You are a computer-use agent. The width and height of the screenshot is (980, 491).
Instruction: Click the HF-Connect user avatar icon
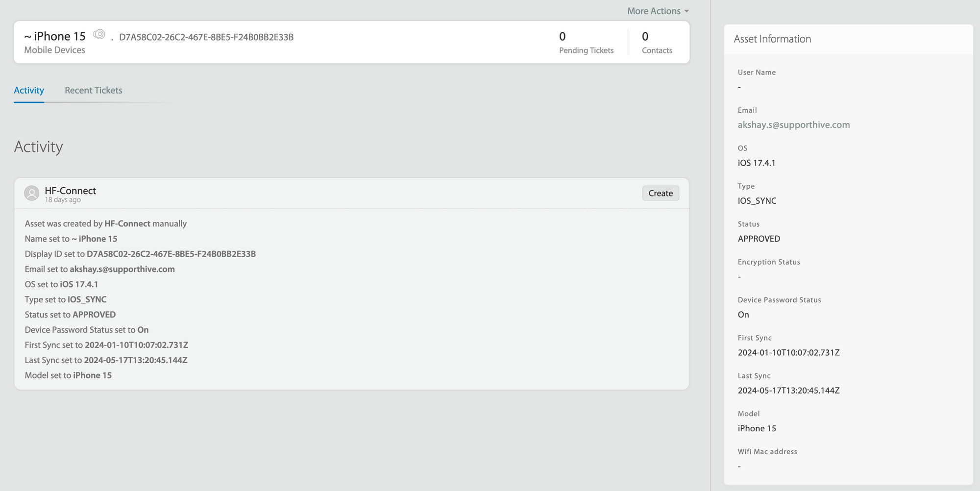tap(32, 193)
